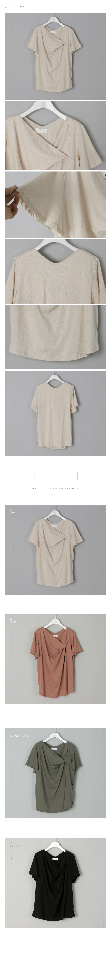Screen dimensions: 111x980
Task: Open the first ivory top front-view photo
Action: 55,56
